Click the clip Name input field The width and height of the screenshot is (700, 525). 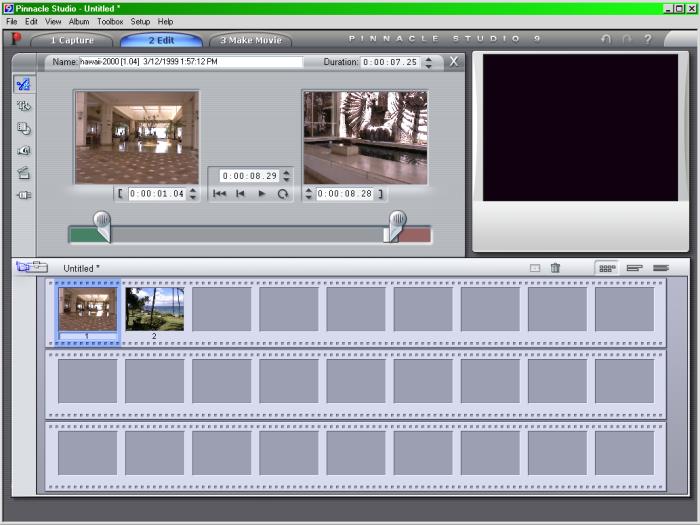coord(191,62)
